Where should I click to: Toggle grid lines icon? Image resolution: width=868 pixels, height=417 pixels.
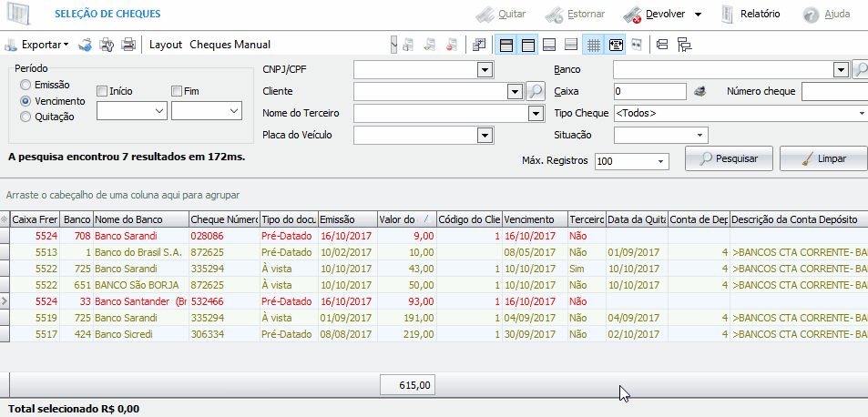click(593, 46)
